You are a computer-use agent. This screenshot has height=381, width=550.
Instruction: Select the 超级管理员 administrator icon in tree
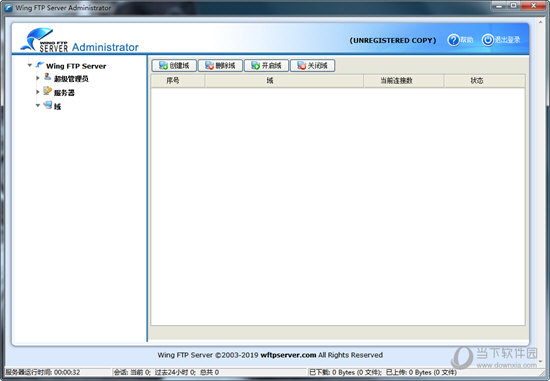point(47,77)
